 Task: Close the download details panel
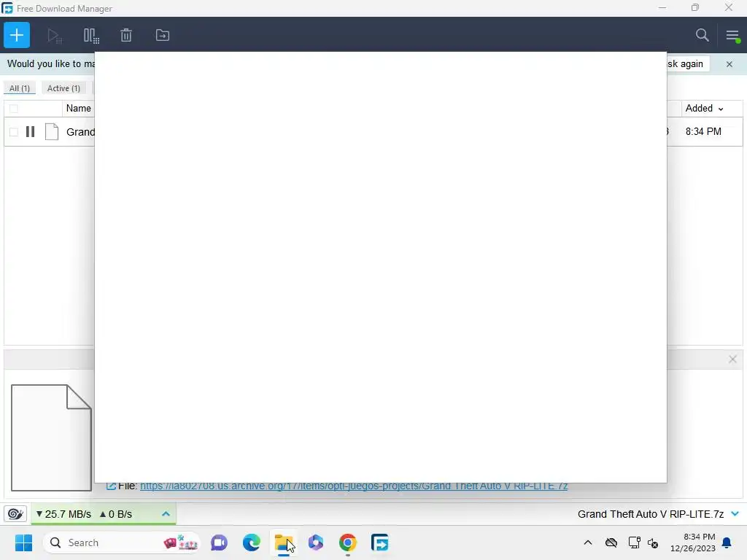[x=732, y=359]
